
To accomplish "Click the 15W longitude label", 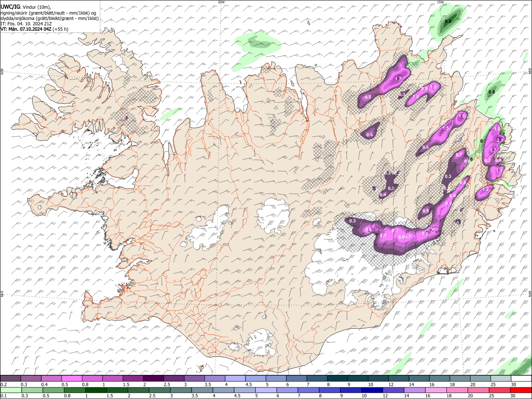I will (440, 2).
